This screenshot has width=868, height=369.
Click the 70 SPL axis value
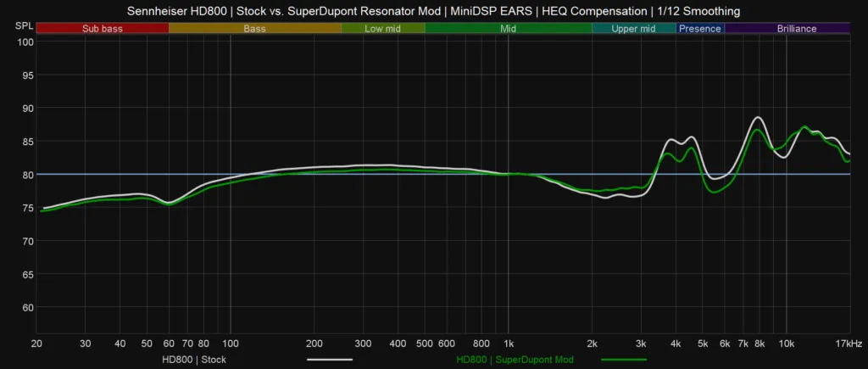tap(30, 241)
